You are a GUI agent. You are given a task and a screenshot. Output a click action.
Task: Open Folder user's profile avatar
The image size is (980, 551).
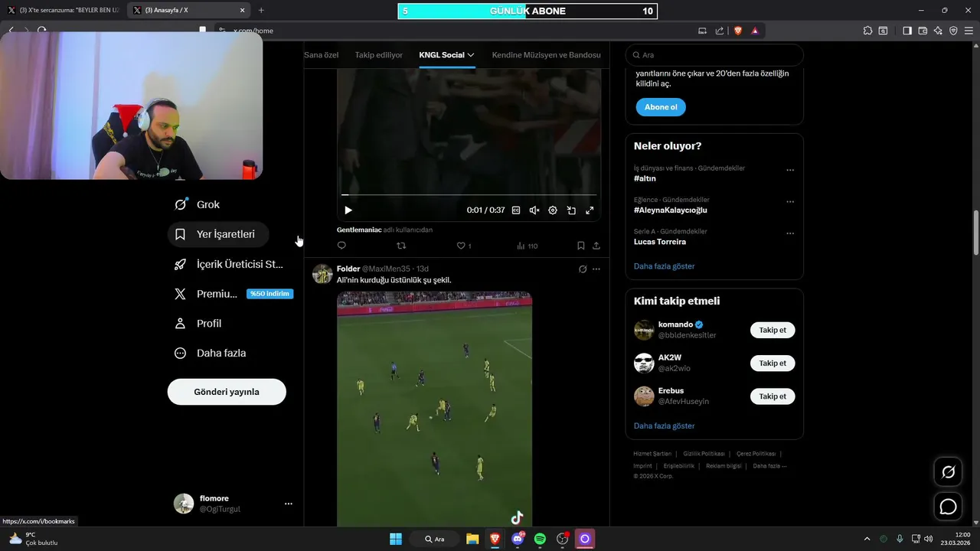[x=322, y=274]
